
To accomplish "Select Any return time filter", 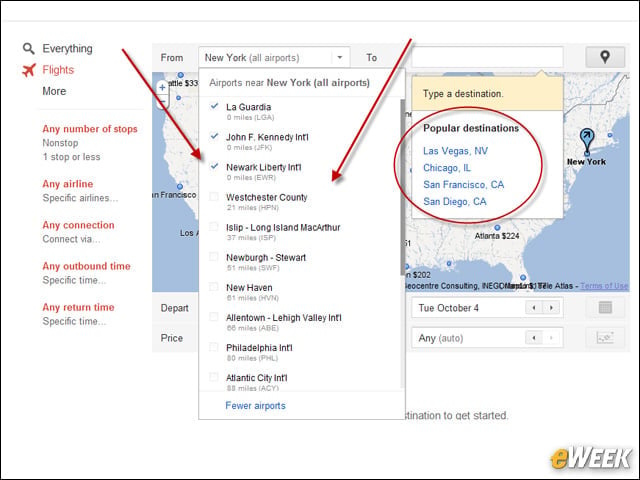I will (x=78, y=307).
